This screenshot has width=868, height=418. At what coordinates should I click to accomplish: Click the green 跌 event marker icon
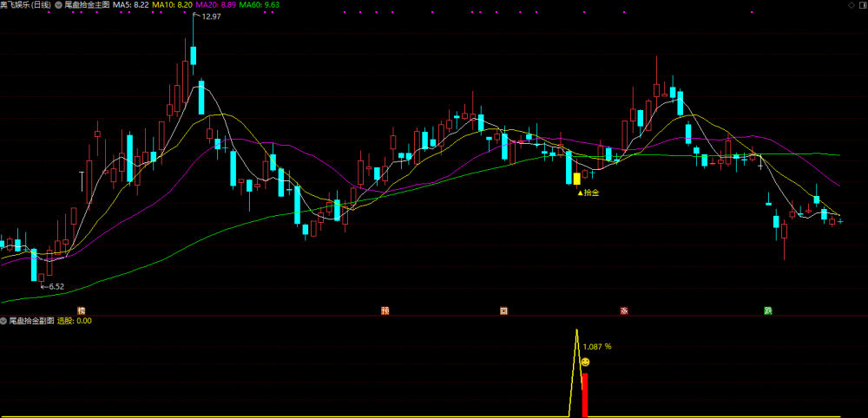coord(768,310)
